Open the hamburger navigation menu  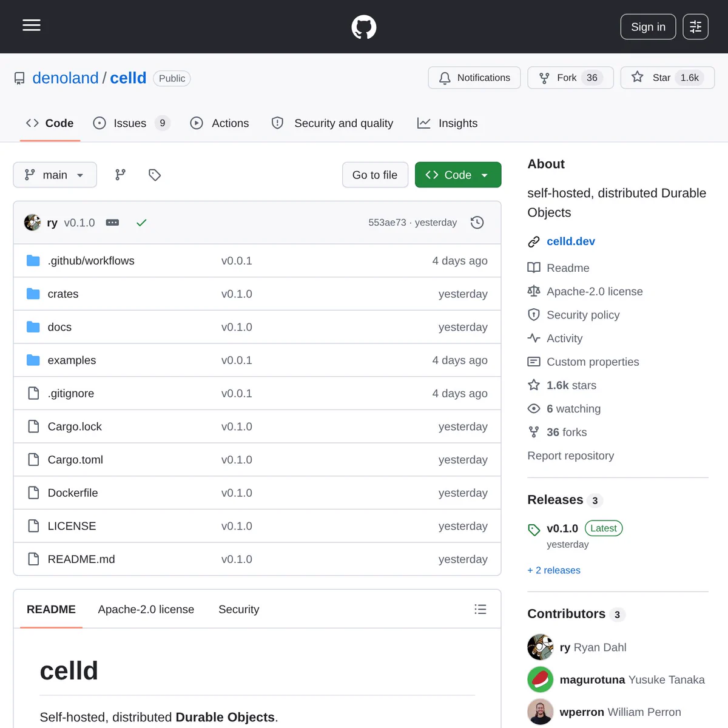(32, 25)
